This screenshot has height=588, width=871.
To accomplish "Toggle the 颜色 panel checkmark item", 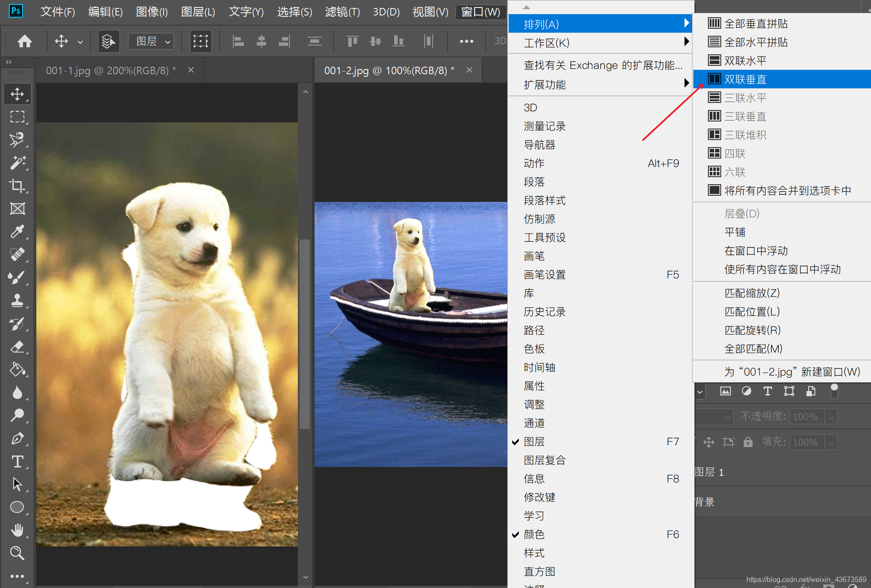I will pos(534,534).
